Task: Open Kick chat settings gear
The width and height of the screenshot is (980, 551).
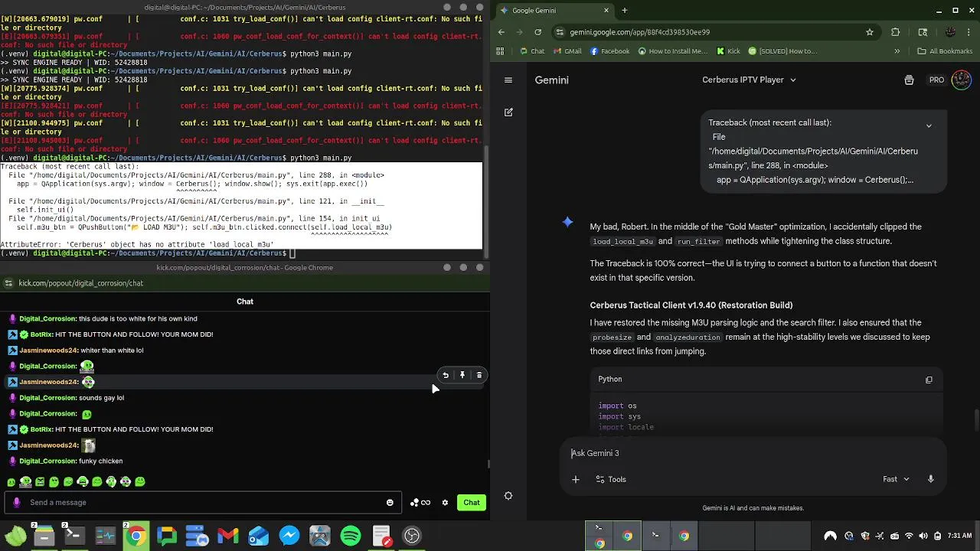Action: (x=445, y=503)
